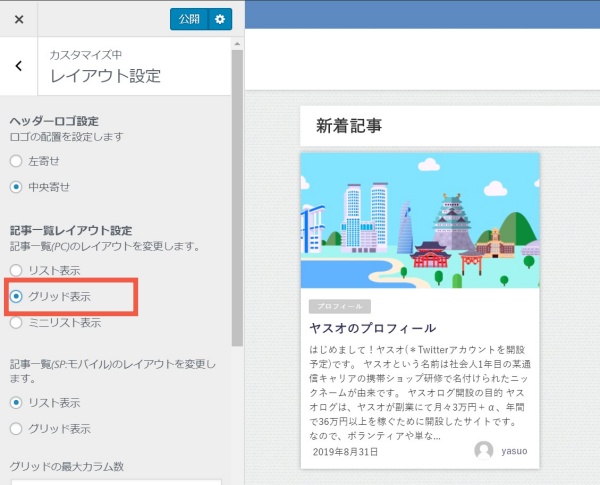Image resolution: width=600 pixels, height=485 pixels.
Task: Select ミニリスト表示 layout option
Action: 16,323
